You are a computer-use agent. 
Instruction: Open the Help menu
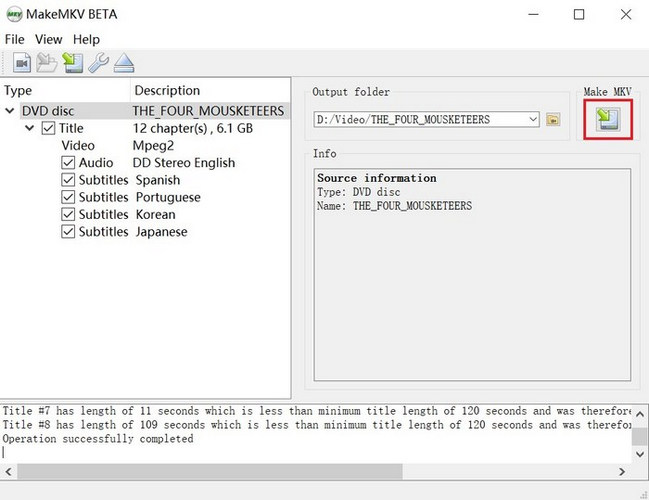coord(86,39)
